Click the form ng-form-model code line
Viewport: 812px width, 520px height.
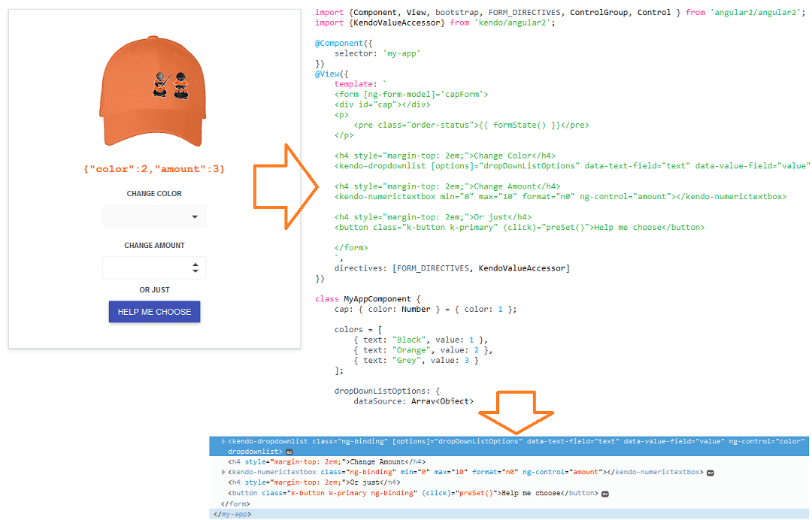(x=411, y=94)
